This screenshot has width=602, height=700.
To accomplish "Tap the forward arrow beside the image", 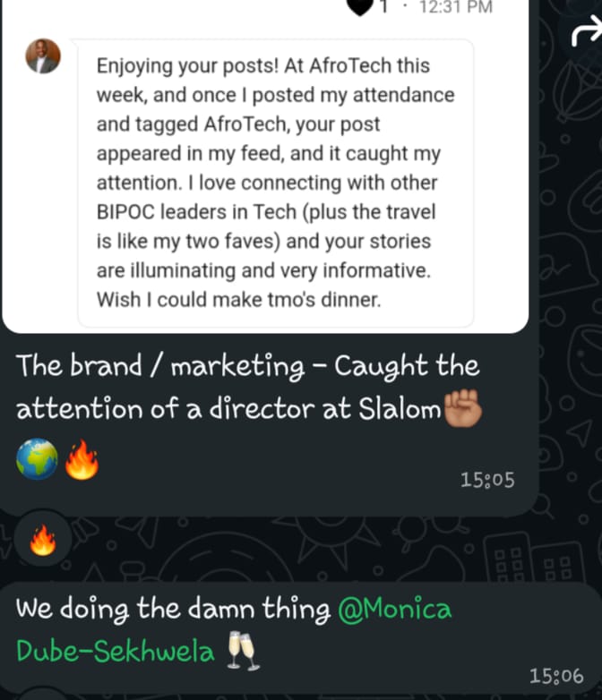I will pos(586,34).
